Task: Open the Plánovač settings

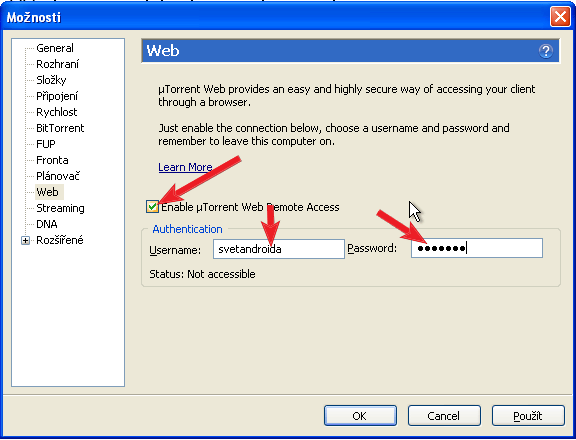Action: [58, 176]
